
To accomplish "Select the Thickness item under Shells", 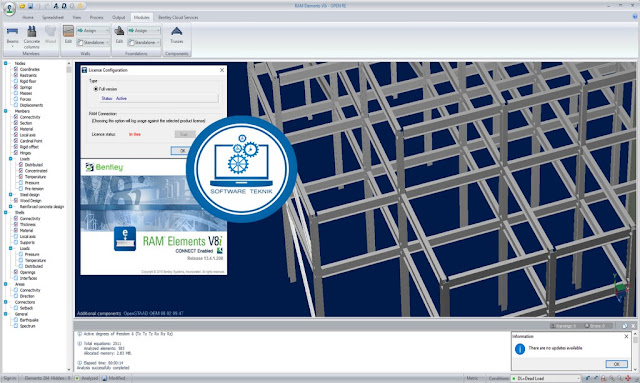I will pos(28,225).
